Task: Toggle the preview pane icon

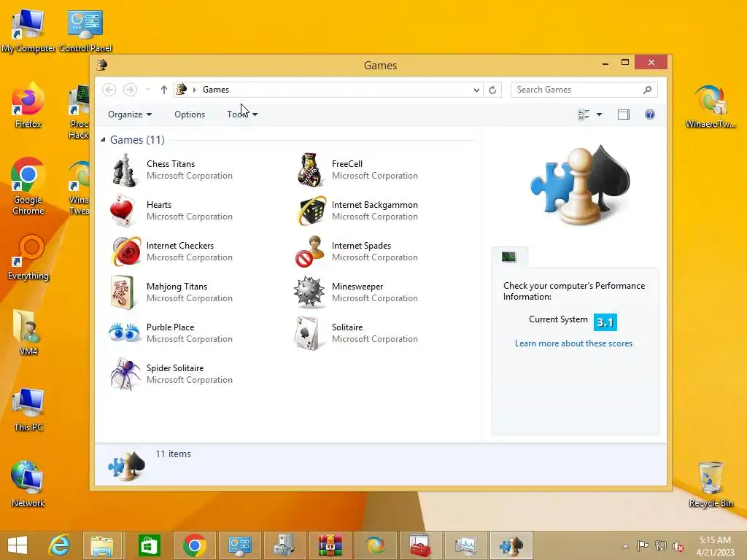Action: click(x=624, y=114)
